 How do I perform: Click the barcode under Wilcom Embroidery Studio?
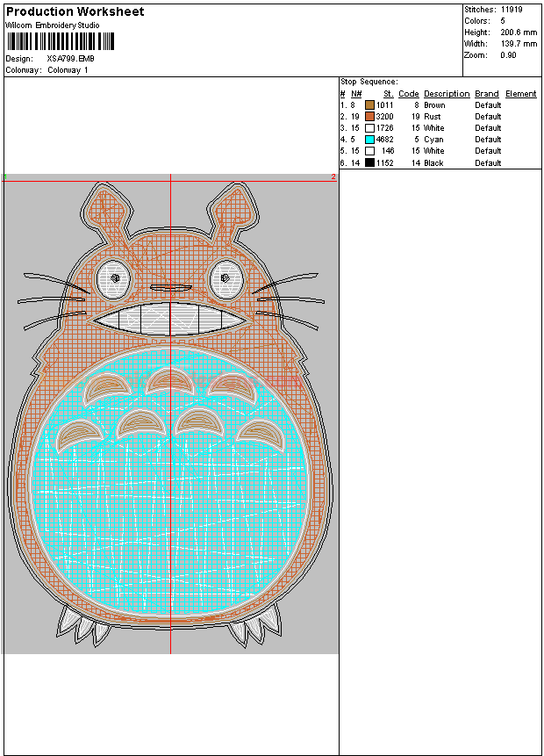(x=61, y=41)
